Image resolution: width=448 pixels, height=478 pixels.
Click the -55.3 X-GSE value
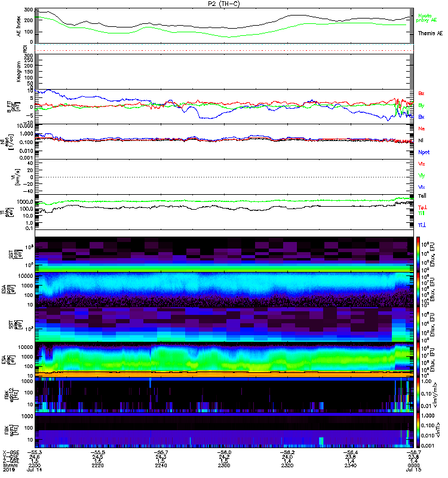(35, 452)
